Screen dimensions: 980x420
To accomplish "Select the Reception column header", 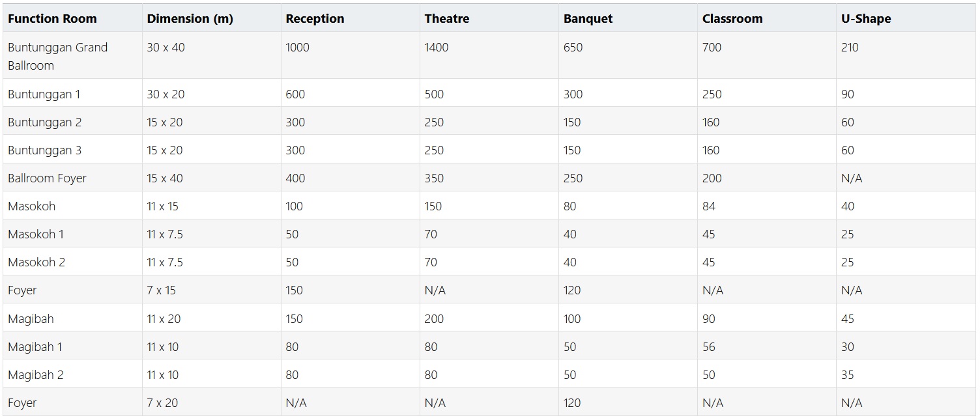I will click(x=315, y=19).
